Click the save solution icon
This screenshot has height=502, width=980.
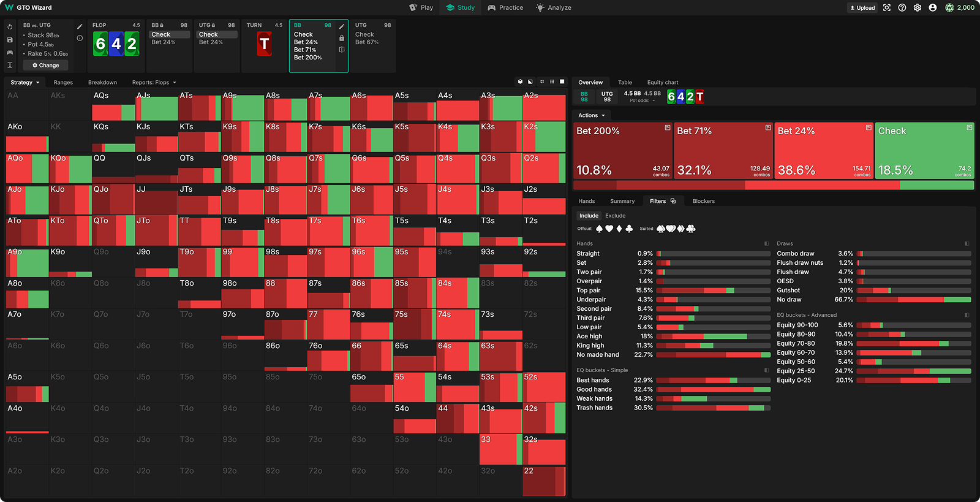10,40
